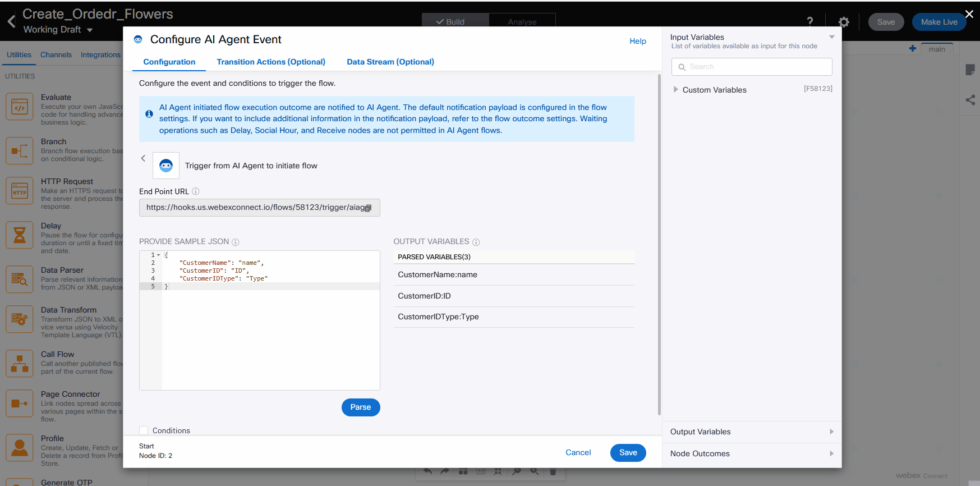Click the Evaluate node icon
The height and width of the screenshot is (486, 980).
coord(20,107)
